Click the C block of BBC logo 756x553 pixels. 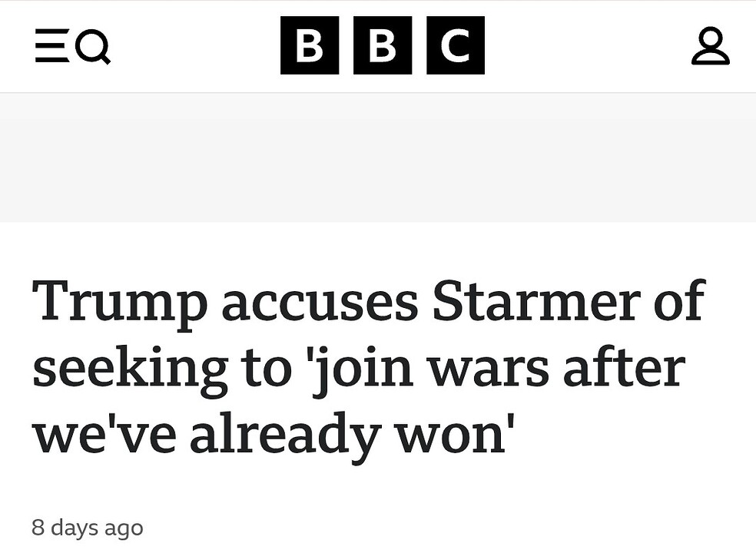point(456,46)
